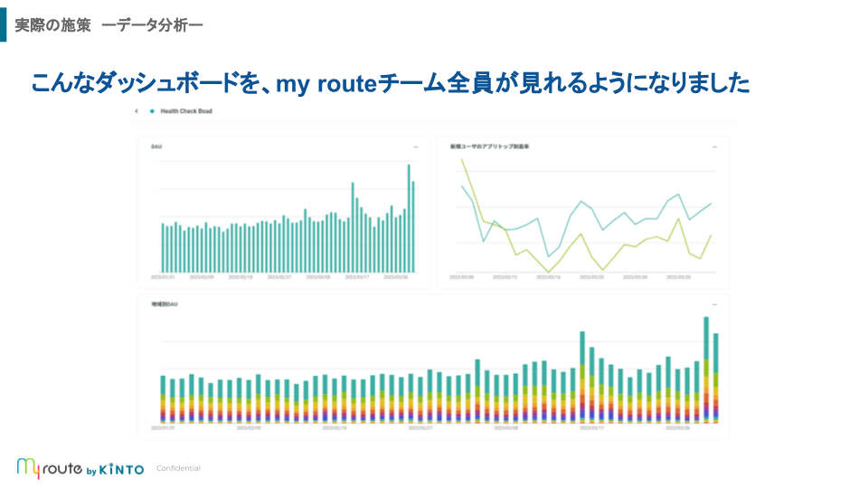The height and width of the screenshot is (488, 868).
Task: Click the slide heading about the dashboard
Action: [391, 84]
